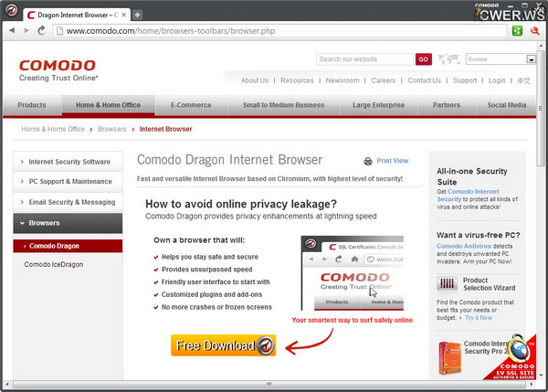Expand PC Support & Maintenance section
The image size is (548, 392).
[68, 182]
